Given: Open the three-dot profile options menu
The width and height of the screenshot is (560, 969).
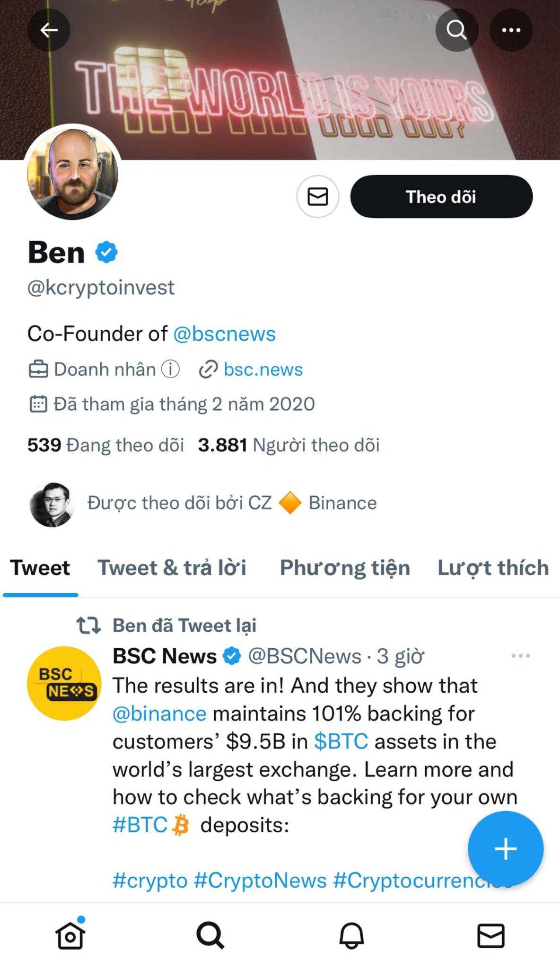Looking at the screenshot, I should coord(511,30).
